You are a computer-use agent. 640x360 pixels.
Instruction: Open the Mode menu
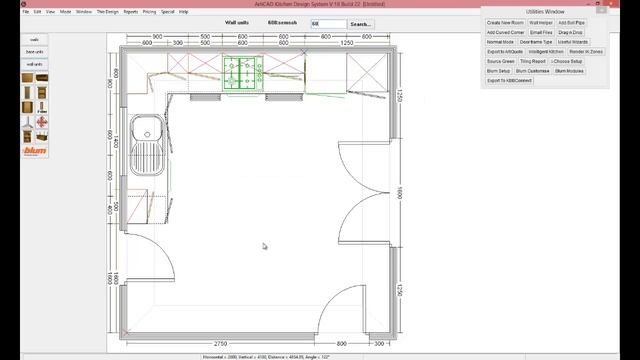click(65, 12)
